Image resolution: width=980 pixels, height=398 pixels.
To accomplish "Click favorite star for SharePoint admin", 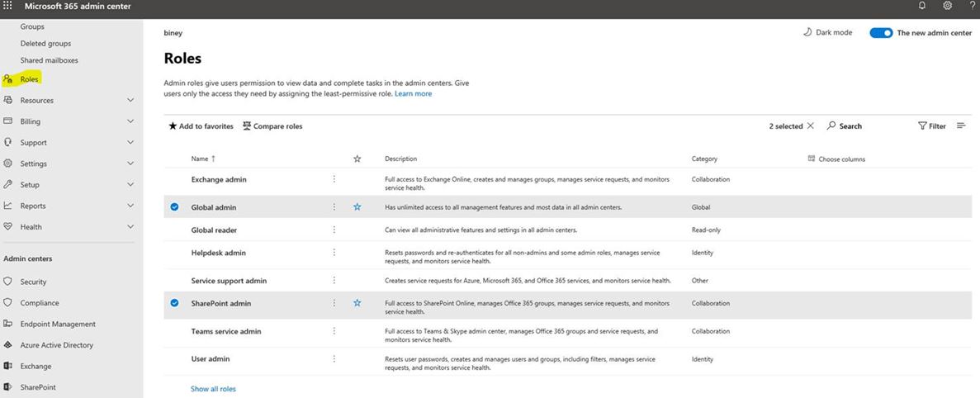I will tap(357, 303).
